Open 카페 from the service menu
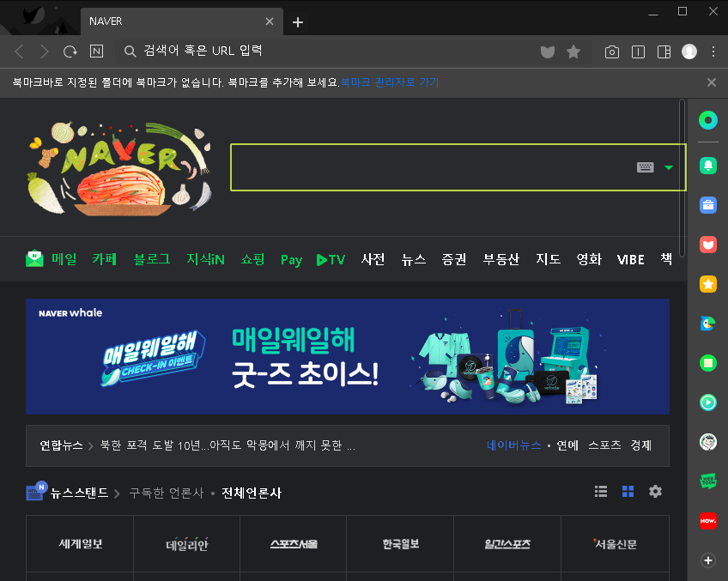This screenshot has width=728, height=581. (104, 259)
